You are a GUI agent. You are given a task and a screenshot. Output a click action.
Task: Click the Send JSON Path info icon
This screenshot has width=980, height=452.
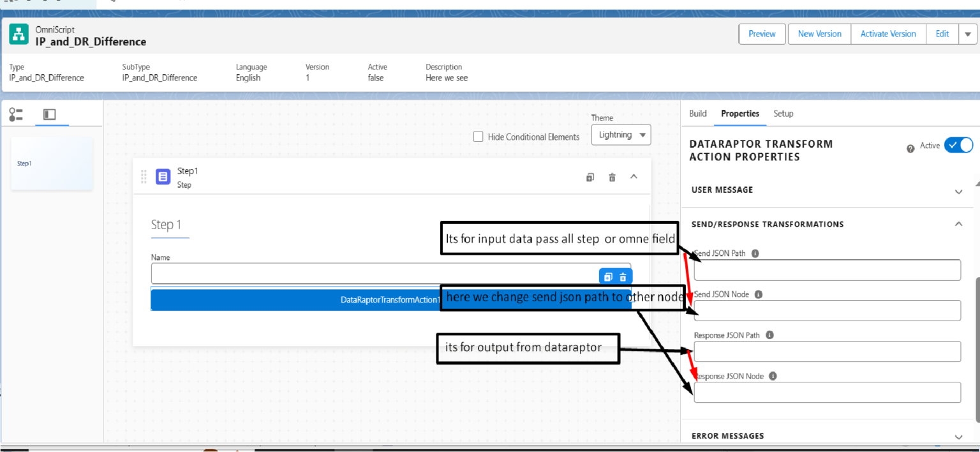755,253
